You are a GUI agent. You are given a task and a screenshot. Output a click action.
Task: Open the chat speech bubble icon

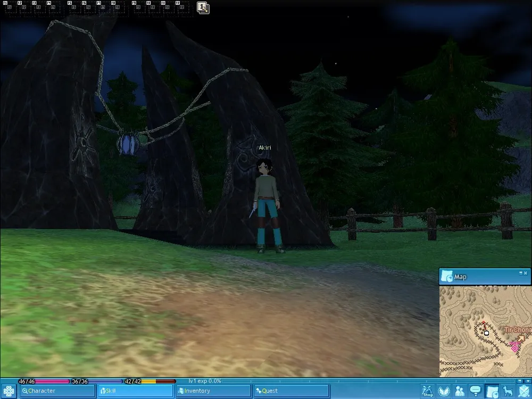click(476, 391)
